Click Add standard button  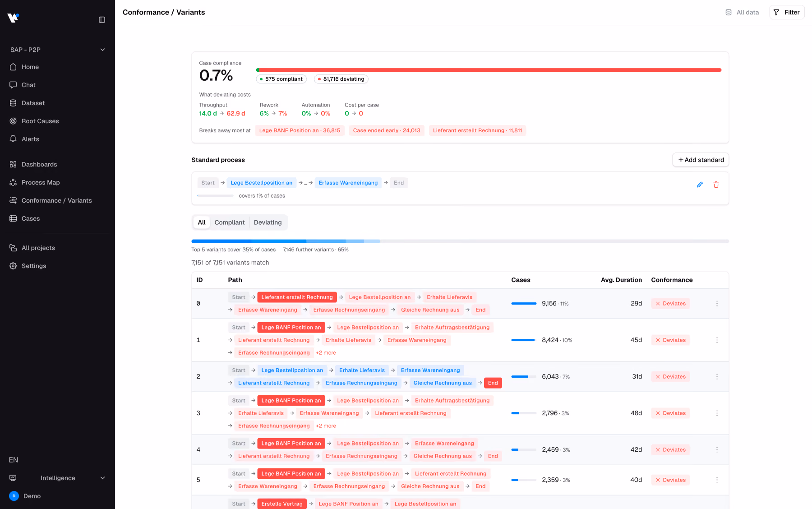[x=701, y=160]
